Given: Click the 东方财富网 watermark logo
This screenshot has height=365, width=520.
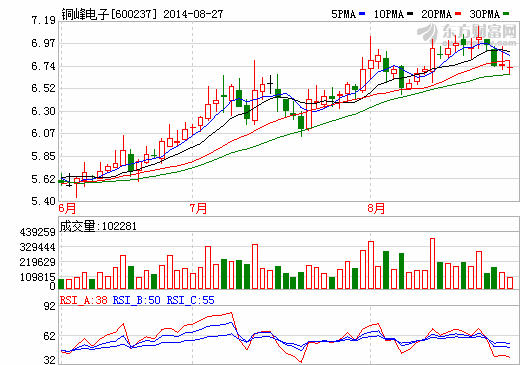Looking at the screenshot, I should 467,34.
